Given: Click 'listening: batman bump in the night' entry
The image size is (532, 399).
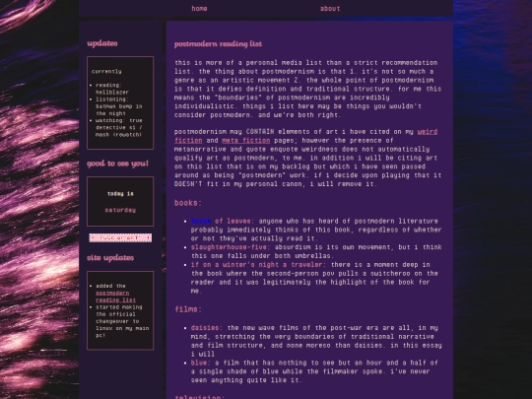Looking at the screenshot, I should [119, 106].
